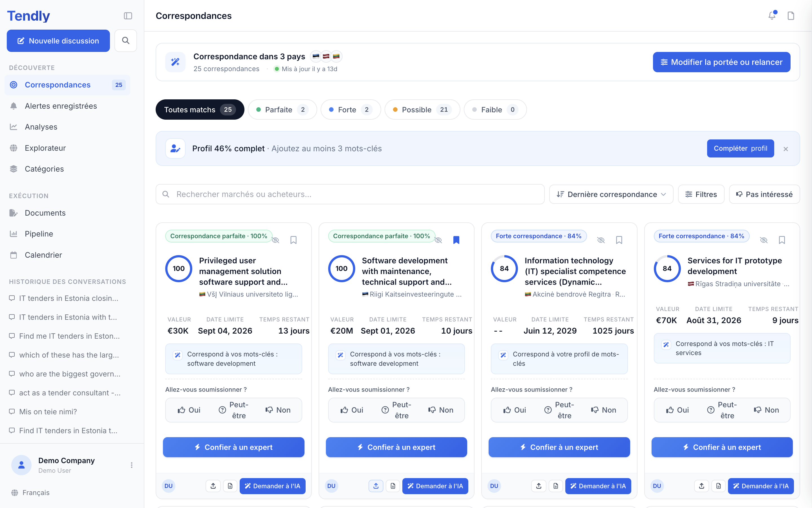Image resolution: width=812 pixels, height=508 pixels.
Task: Click the profile edit icon in profile banner
Action: (x=175, y=148)
